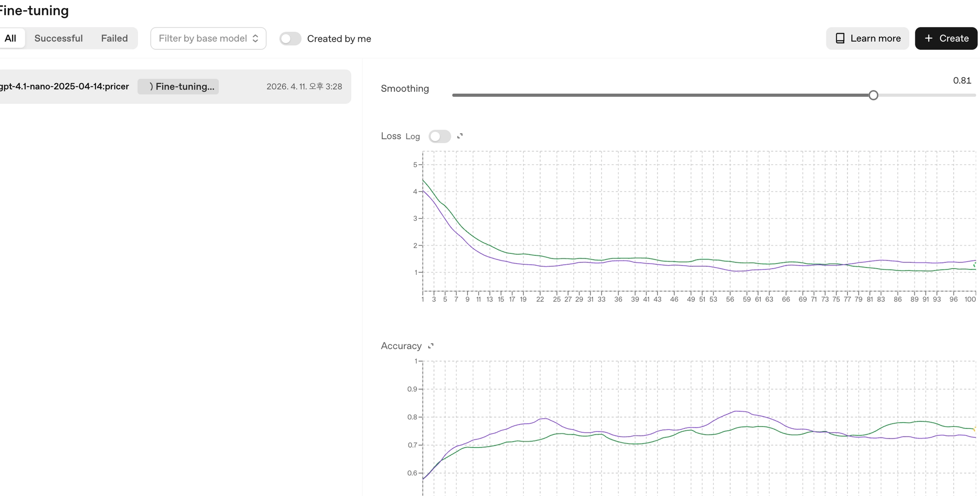Expand the Accuracy chart to fullscreen
Screen dimensions: 980x496
tap(431, 346)
